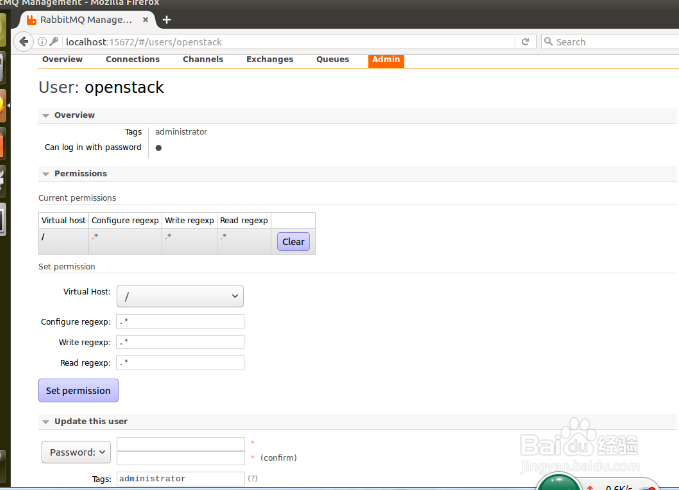Reload the page with the refresh icon
Screen dimensions: 679x490
pyautogui.click(x=525, y=42)
